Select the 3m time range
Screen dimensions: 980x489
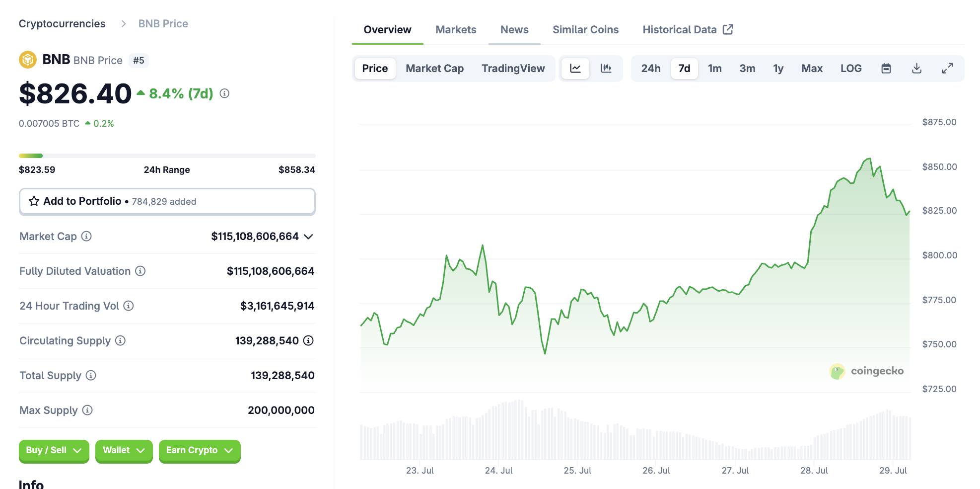pyautogui.click(x=748, y=69)
